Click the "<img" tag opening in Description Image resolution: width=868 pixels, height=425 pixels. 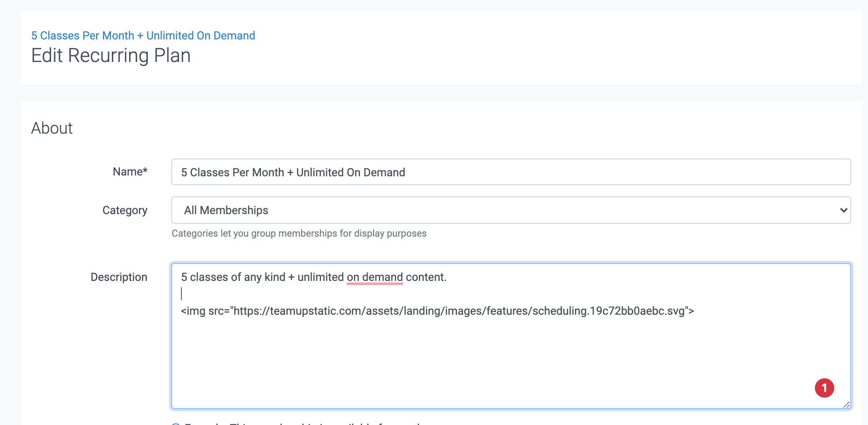tap(193, 311)
